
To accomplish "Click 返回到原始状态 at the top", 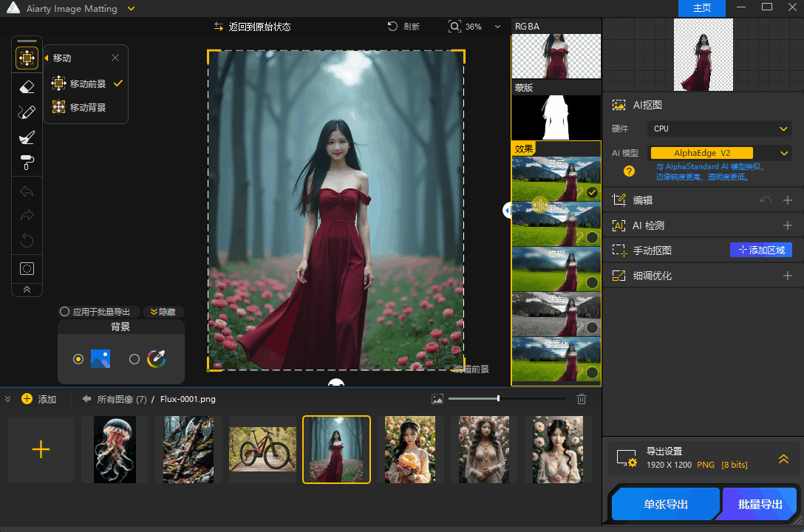I will (x=252, y=27).
